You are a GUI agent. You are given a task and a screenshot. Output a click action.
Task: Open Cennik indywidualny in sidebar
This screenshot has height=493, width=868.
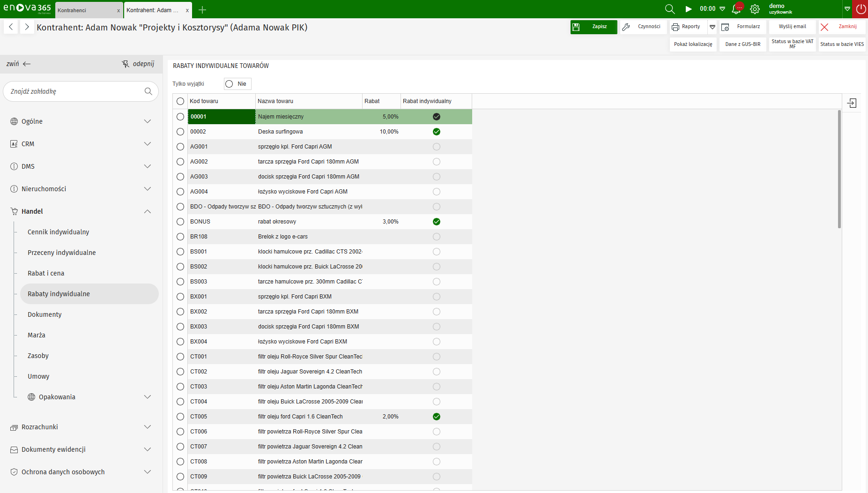coord(58,232)
